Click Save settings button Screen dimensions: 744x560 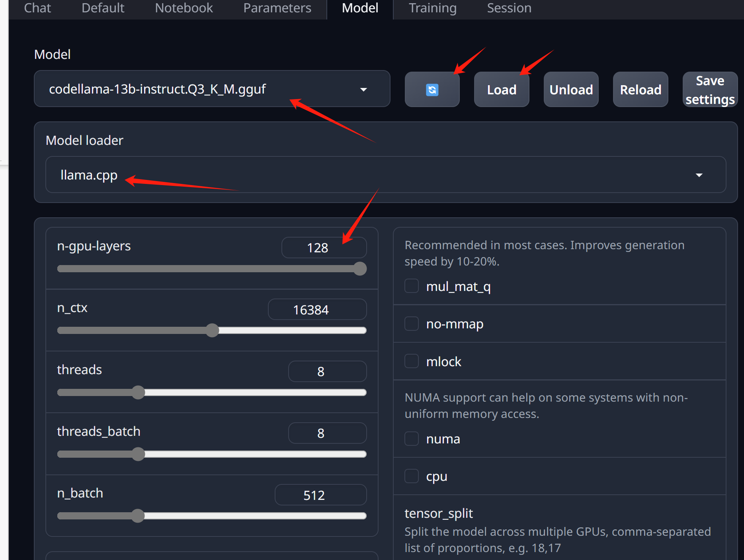(x=710, y=90)
